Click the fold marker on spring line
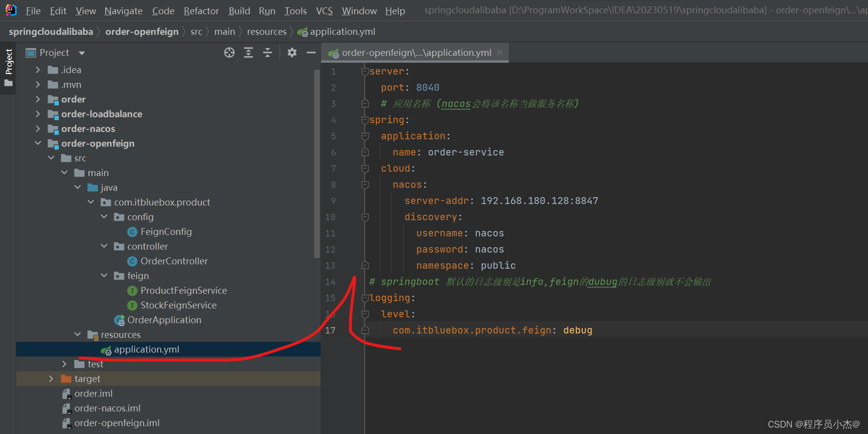This screenshot has height=434, width=868. pos(365,120)
